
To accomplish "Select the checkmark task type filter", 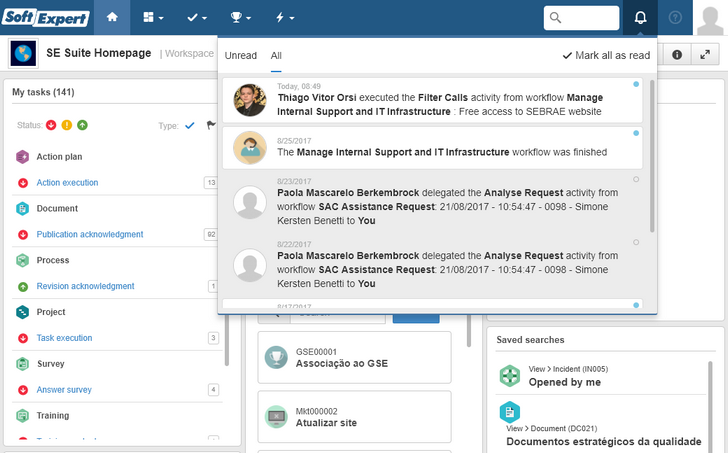I will click(189, 125).
